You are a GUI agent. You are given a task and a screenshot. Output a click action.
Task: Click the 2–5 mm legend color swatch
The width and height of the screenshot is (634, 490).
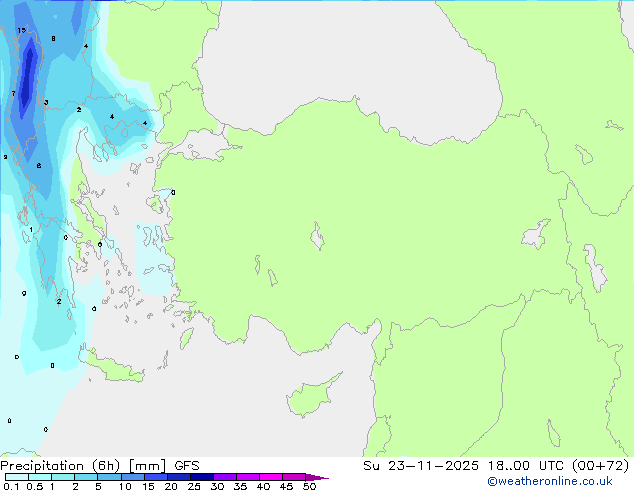86,477
